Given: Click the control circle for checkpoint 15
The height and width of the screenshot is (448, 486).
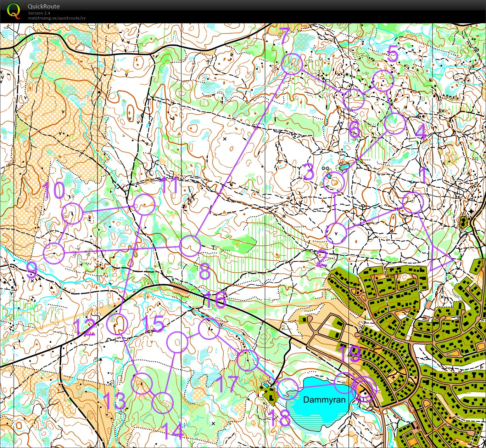Looking at the screenshot, I should point(177,342).
